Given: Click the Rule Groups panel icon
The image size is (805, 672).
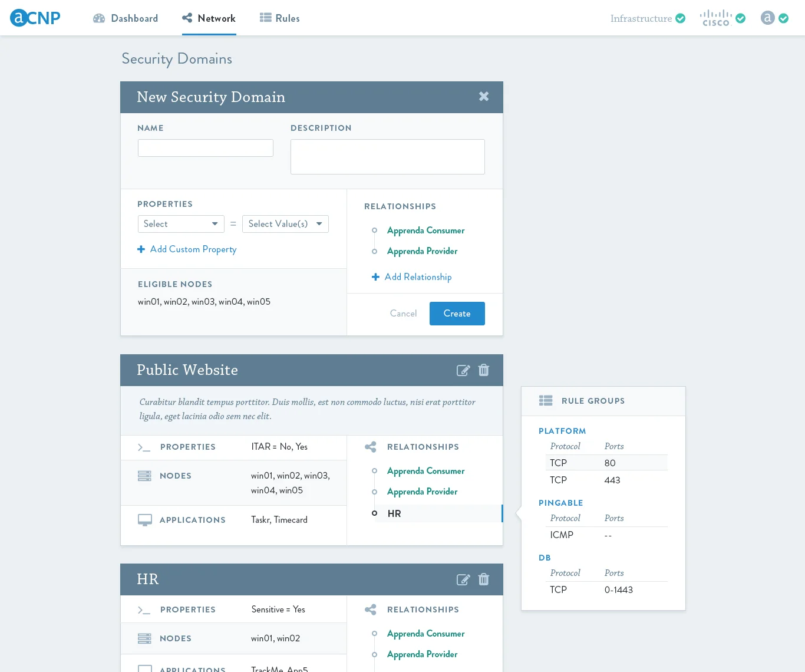Looking at the screenshot, I should (x=546, y=400).
